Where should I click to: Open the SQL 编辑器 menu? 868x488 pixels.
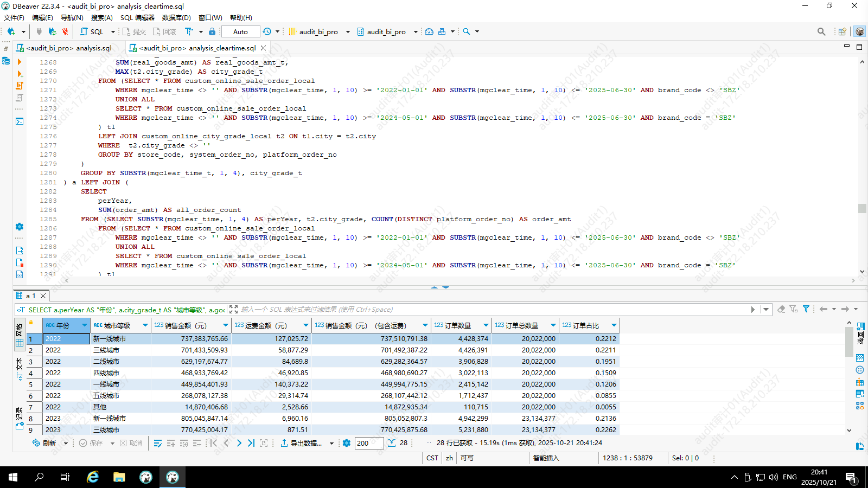(137, 17)
